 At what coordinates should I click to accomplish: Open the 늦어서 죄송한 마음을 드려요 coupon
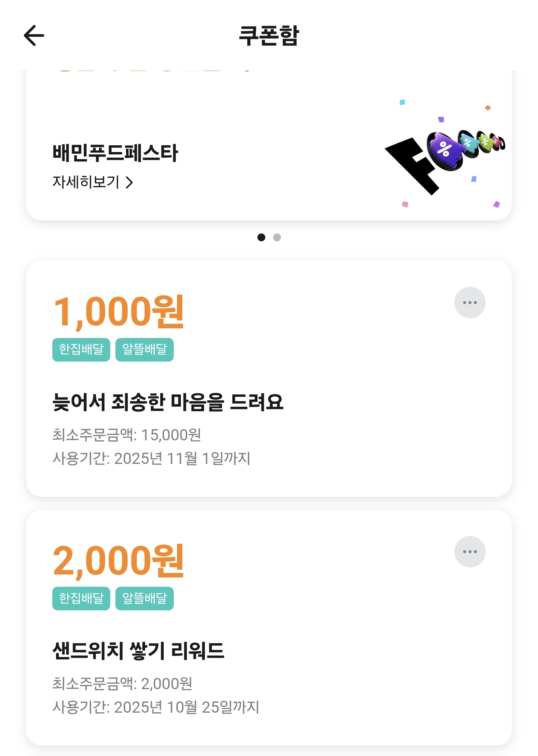coord(168,402)
